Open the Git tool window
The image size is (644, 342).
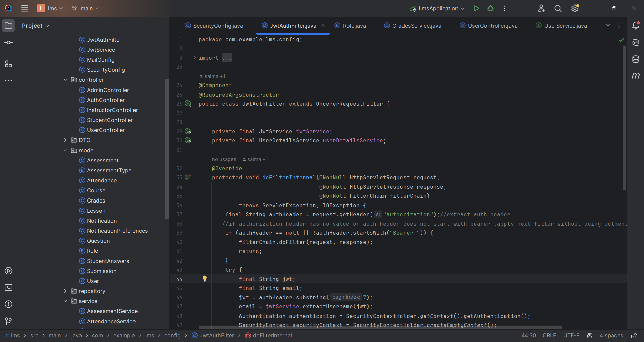[x=9, y=321]
